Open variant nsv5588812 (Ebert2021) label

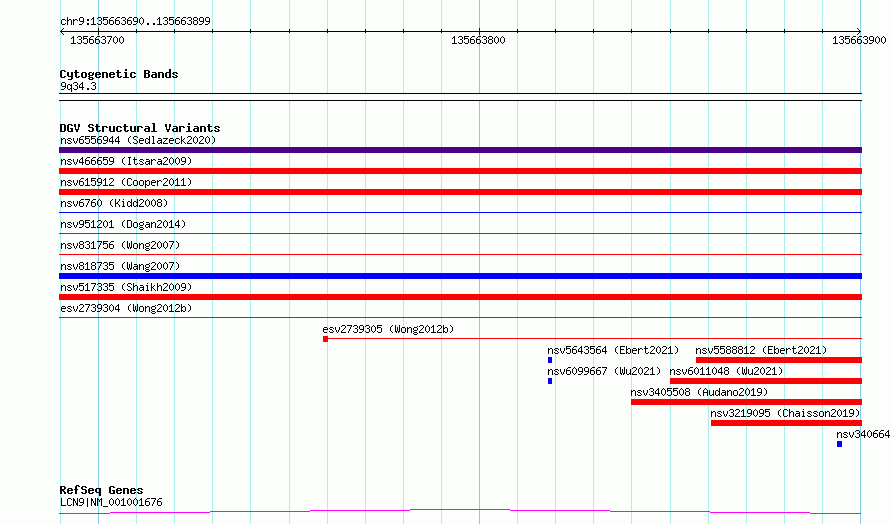click(x=761, y=350)
